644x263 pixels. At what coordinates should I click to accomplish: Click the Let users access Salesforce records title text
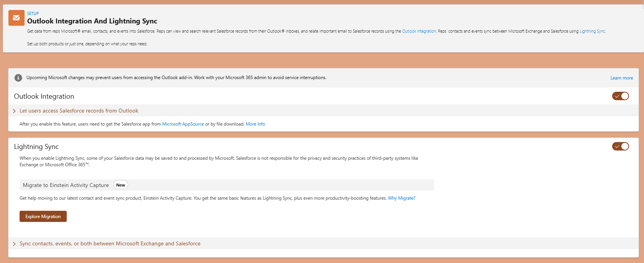(x=79, y=111)
